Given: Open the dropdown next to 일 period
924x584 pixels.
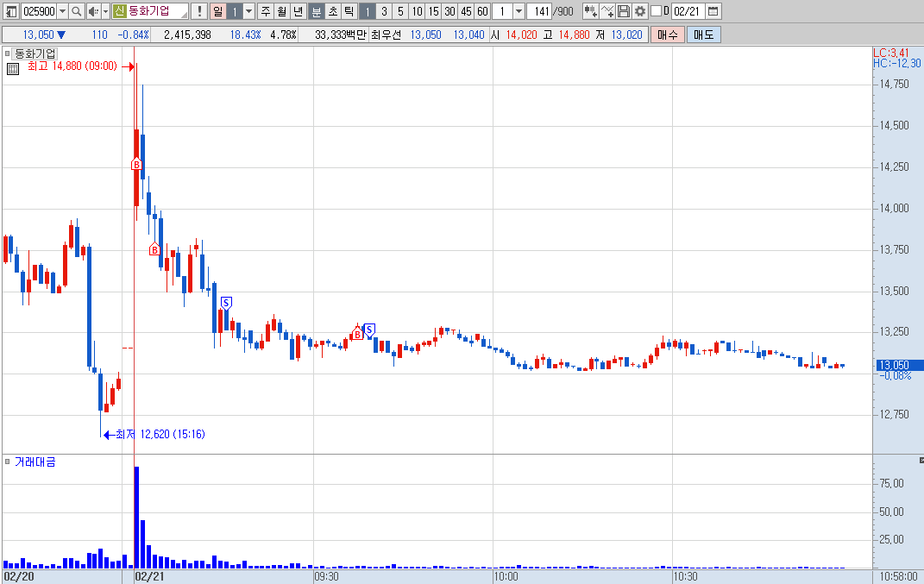Looking at the screenshot, I should (249, 11).
